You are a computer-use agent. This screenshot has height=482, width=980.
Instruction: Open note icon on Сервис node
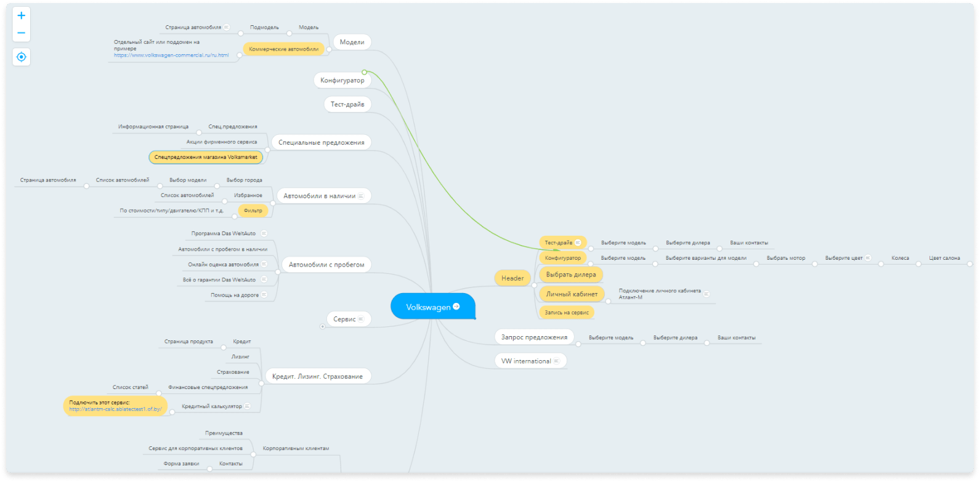coord(361,319)
